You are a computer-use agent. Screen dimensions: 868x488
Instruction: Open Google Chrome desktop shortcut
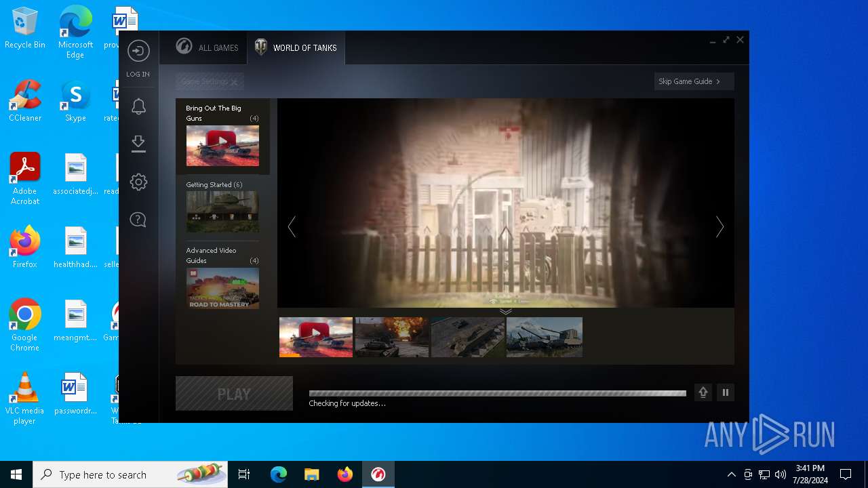[x=25, y=325]
